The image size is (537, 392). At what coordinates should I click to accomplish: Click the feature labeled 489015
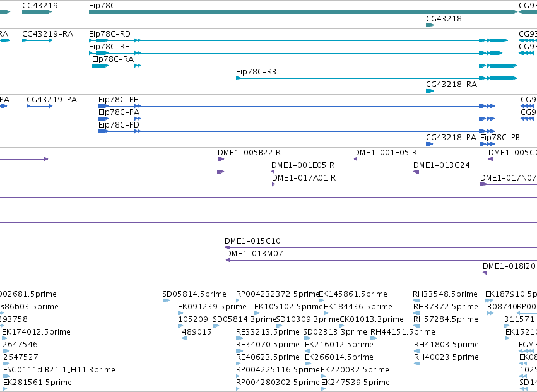point(184,338)
